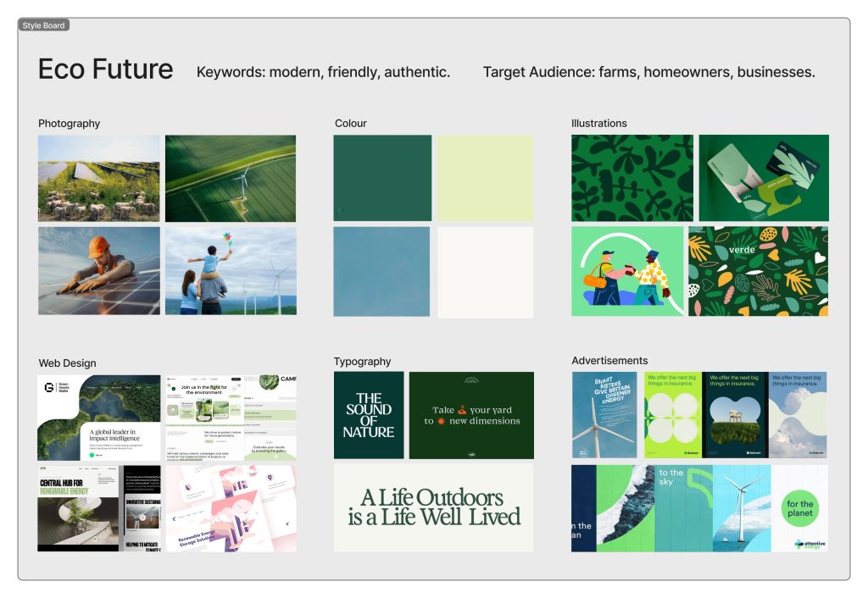Click the 'for the planet' green circle badge
The width and height of the screenshot is (868, 598).
point(799,509)
